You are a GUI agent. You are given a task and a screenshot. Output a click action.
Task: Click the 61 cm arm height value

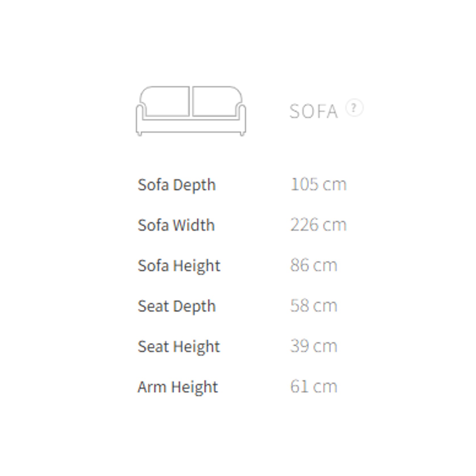314,386
